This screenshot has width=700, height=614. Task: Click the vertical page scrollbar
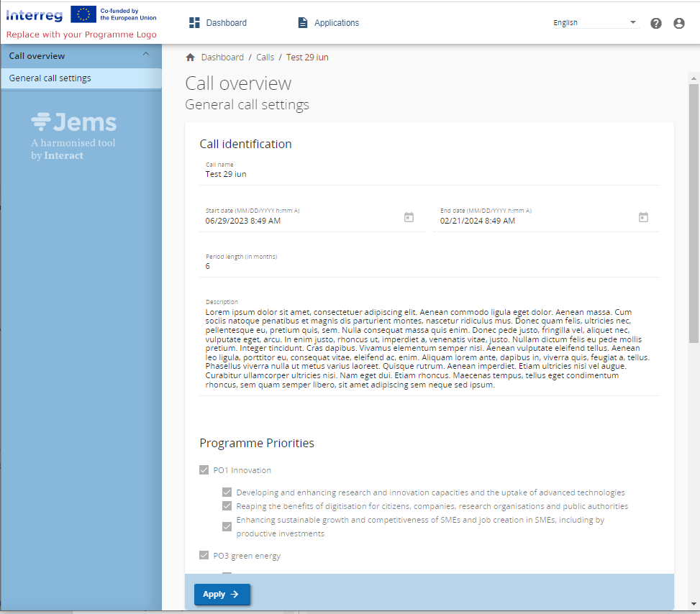coord(694,216)
